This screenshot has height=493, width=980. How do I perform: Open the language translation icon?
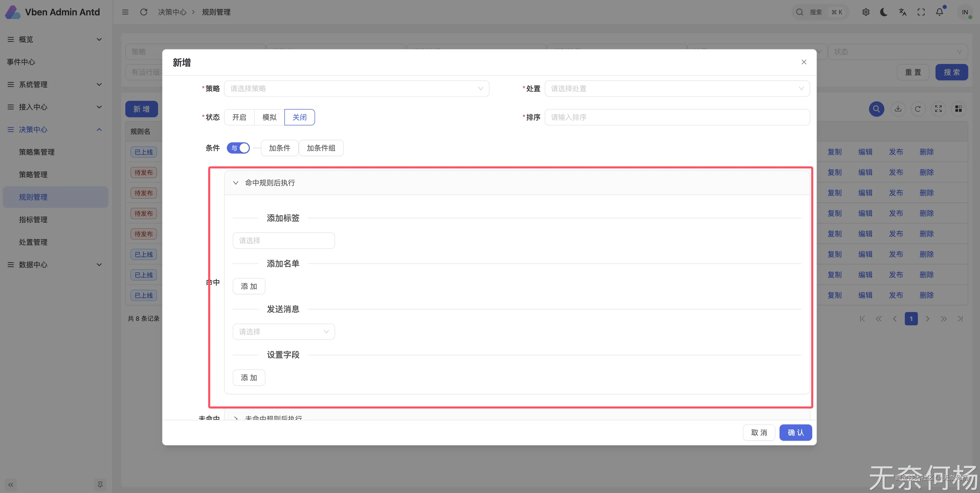coord(903,12)
